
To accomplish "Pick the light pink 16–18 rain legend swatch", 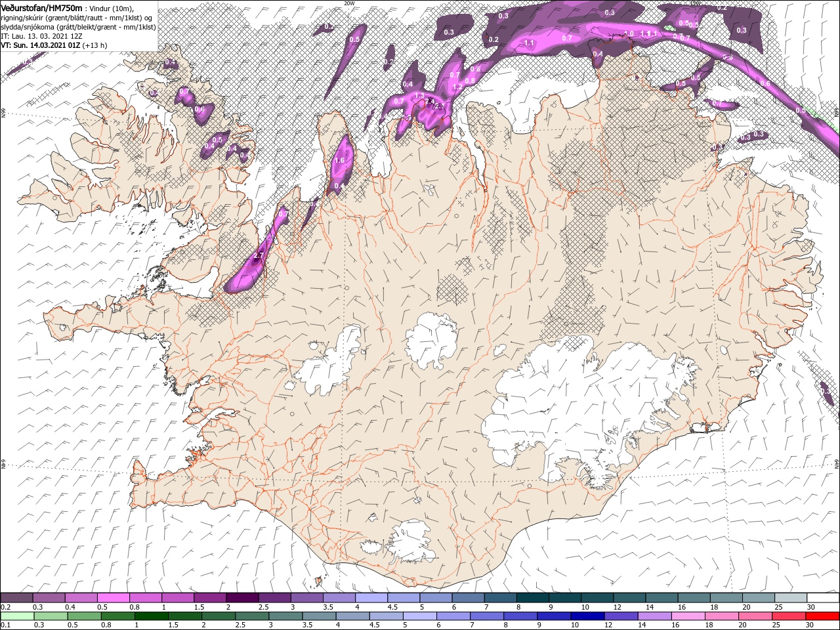I will point(688,616).
